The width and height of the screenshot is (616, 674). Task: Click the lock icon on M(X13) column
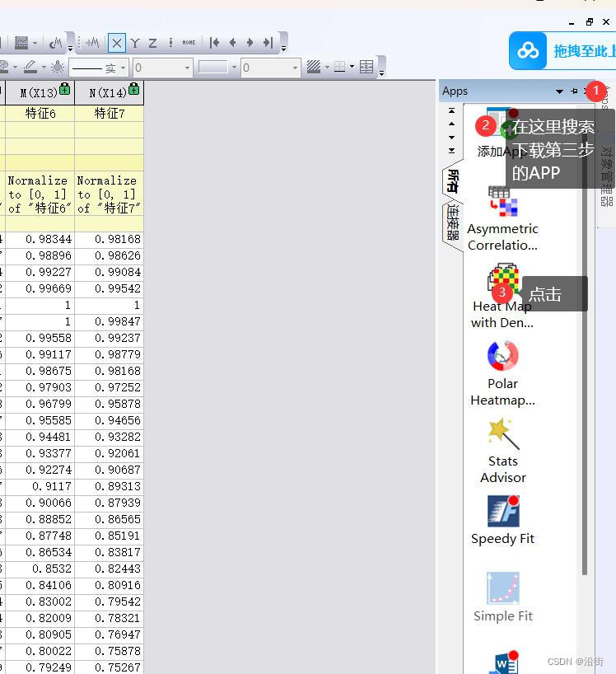pyautogui.click(x=65, y=88)
